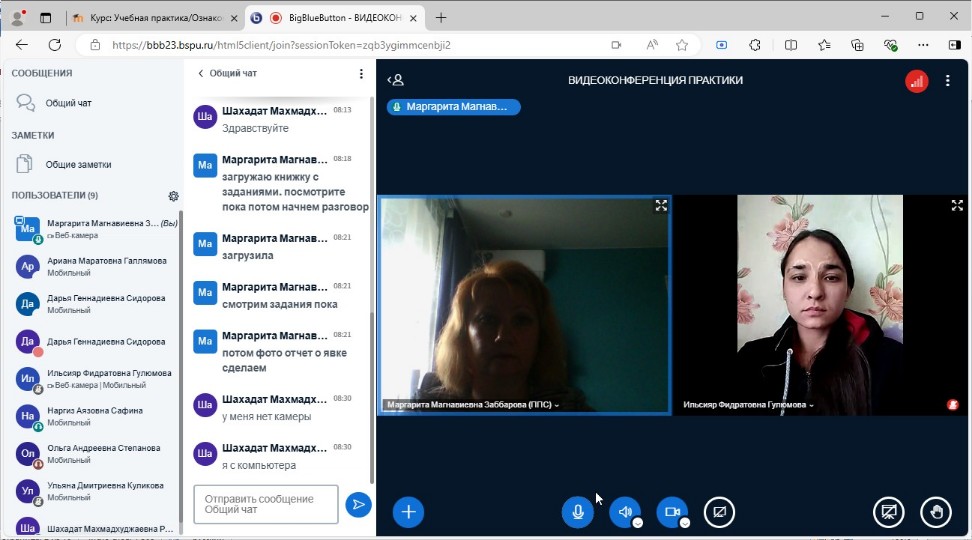The height and width of the screenshot is (540, 972).
Task: Toggle webcam sharing button
Action: [671, 512]
